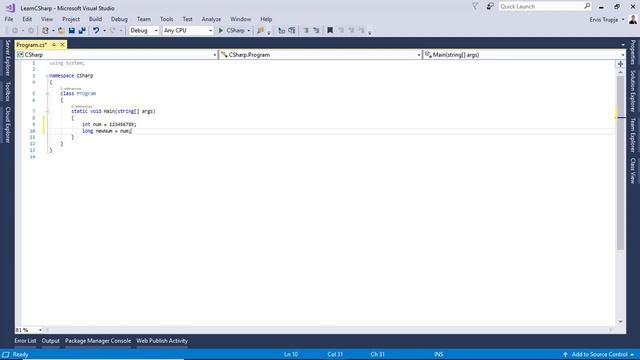Click Add to Source Control
Screen dimensions: 640x360
tap(599, 354)
